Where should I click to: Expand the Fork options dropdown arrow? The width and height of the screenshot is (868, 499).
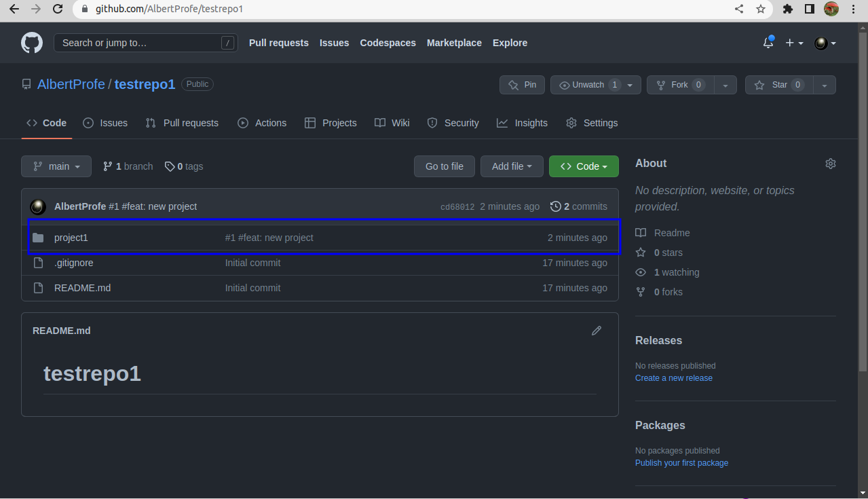tap(725, 85)
